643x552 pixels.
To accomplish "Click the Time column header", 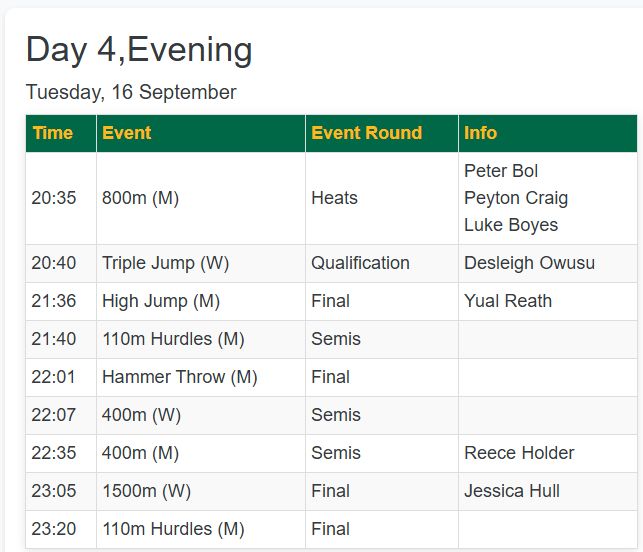I will click(x=61, y=133).
